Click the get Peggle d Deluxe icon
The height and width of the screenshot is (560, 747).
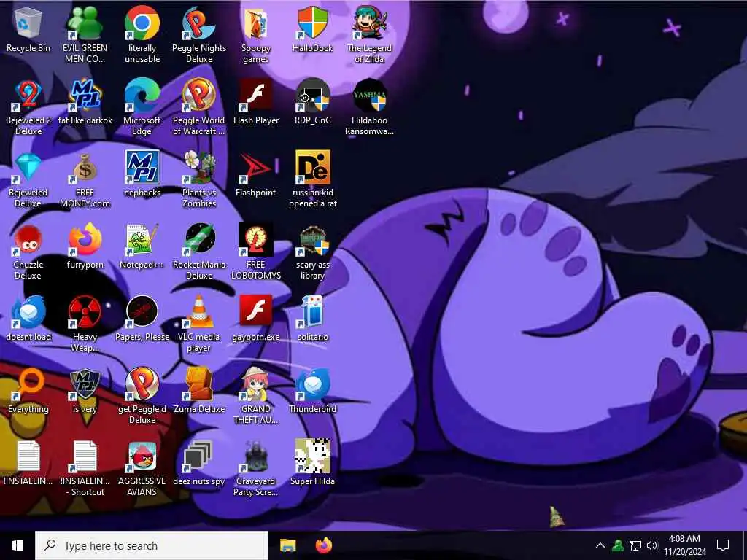point(142,385)
